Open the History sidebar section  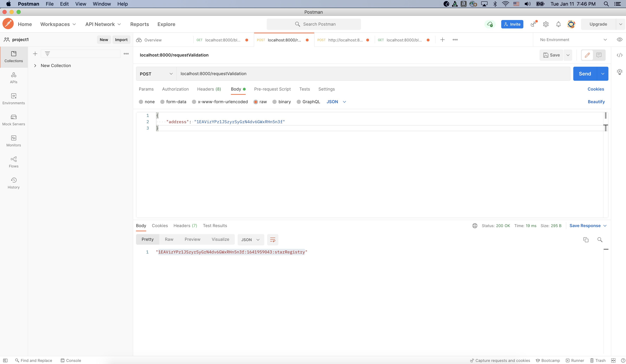pos(14,183)
